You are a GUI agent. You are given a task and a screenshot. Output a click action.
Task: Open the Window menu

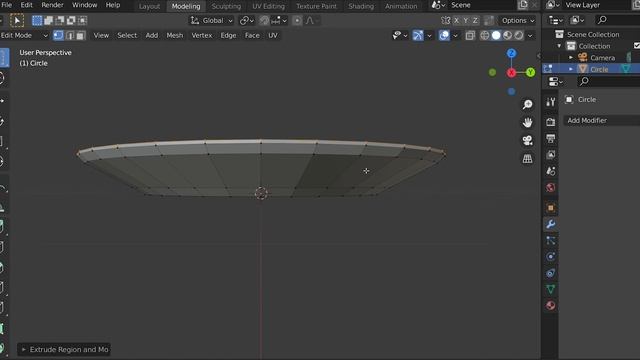pyautogui.click(x=84, y=5)
